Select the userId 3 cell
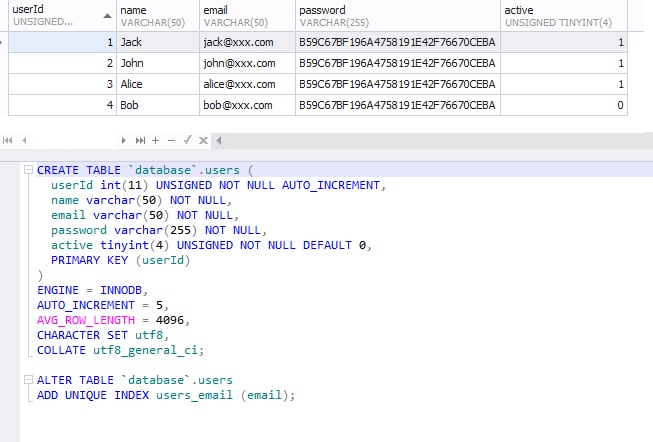653x442 pixels. [62, 84]
